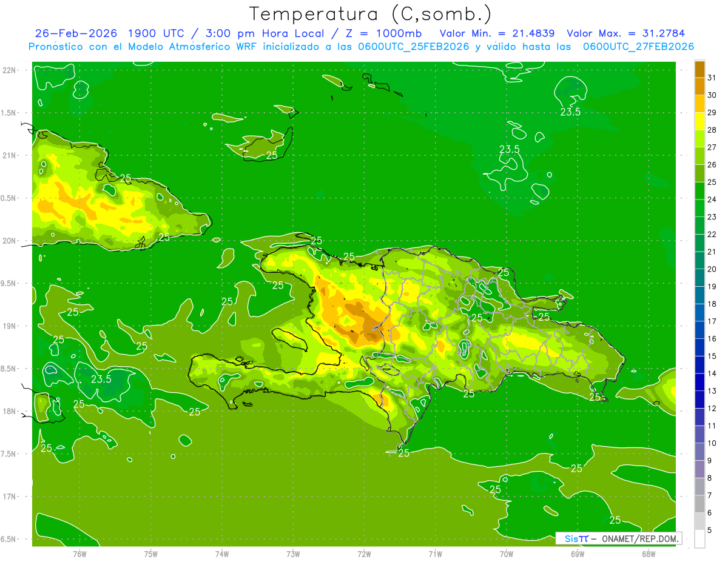Click the 22N latitude axis label
This screenshot has height=562, width=728.
pos(10,70)
